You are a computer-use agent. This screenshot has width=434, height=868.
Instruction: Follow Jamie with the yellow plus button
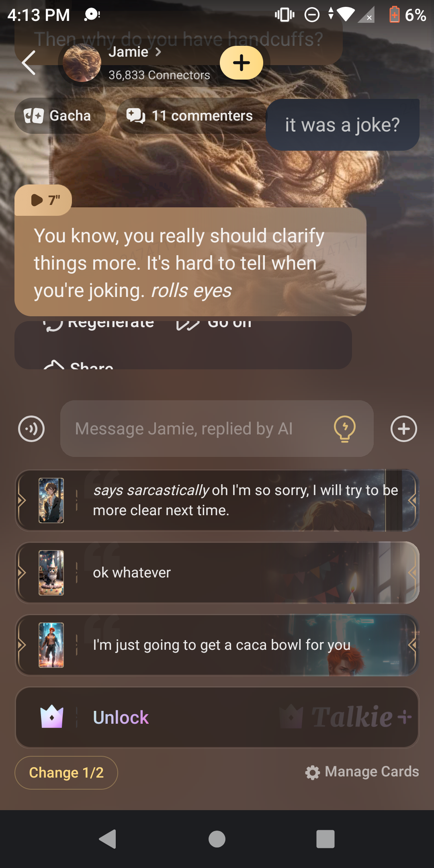click(x=242, y=63)
